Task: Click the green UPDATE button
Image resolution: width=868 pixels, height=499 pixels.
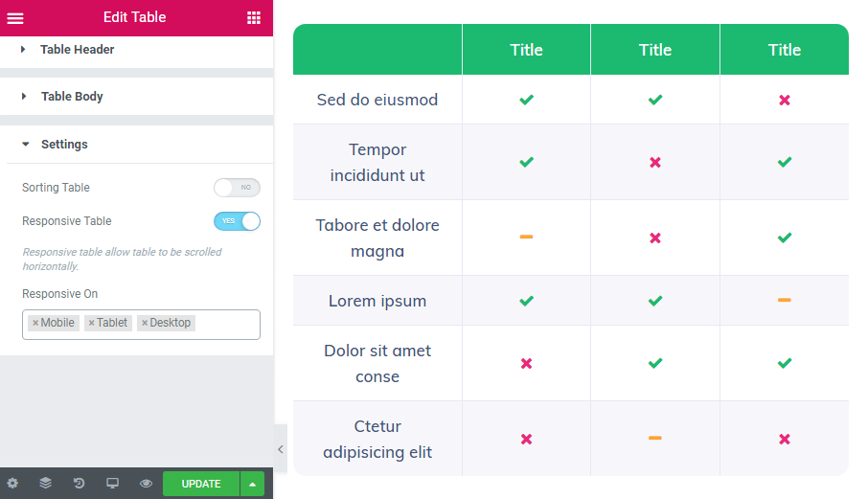Action: coord(201,484)
